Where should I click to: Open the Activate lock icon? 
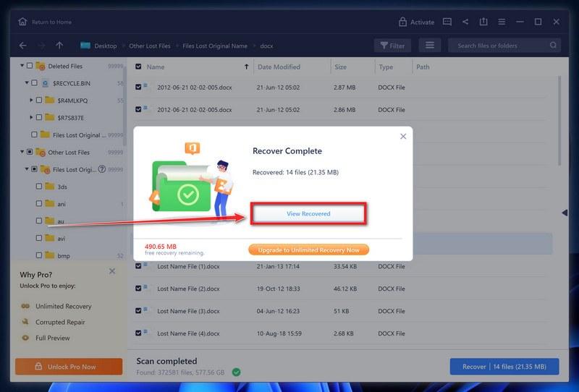(x=402, y=22)
